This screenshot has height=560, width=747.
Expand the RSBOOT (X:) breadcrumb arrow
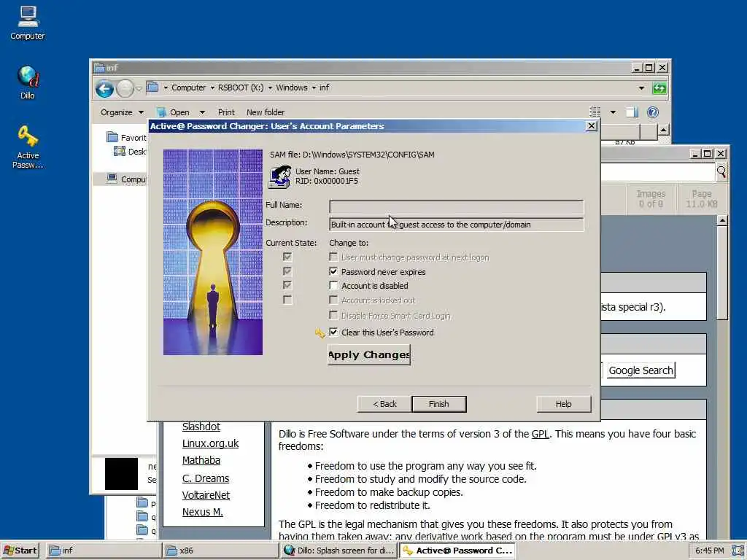click(x=270, y=87)
